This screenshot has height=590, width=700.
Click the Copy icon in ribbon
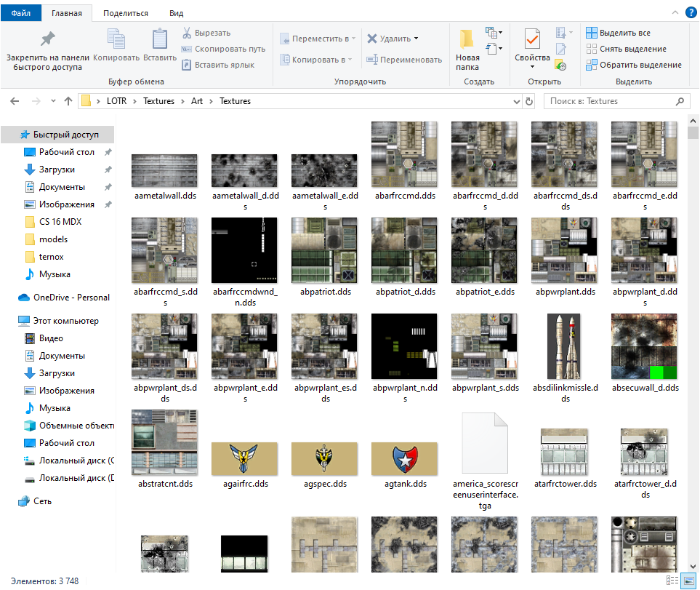pyautogui.click(x=116, y=39)
